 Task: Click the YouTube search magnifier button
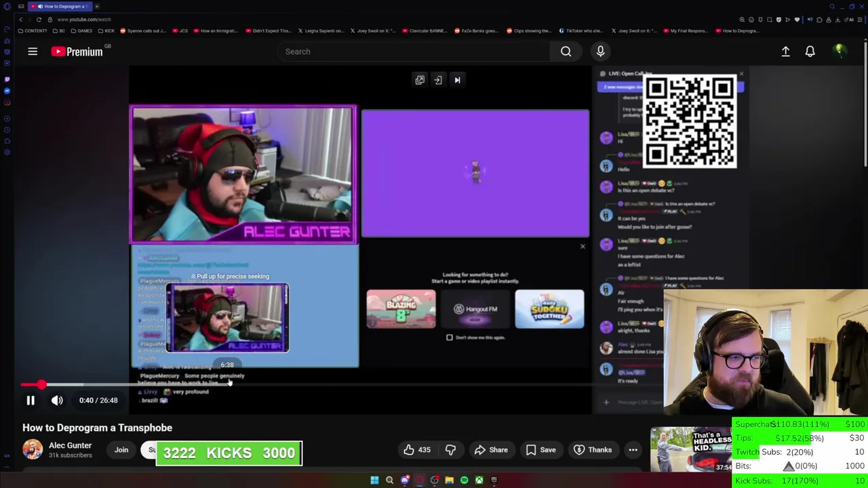[566, 52]
